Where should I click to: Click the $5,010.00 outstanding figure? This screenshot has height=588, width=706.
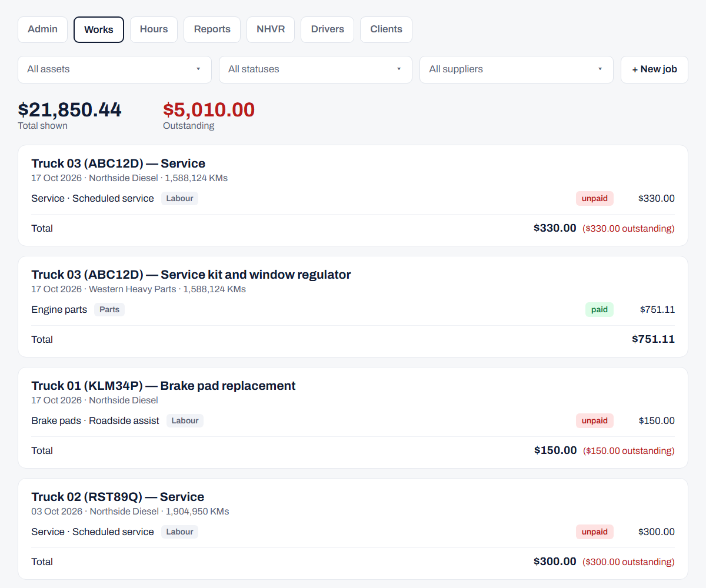tap(209, 110)
